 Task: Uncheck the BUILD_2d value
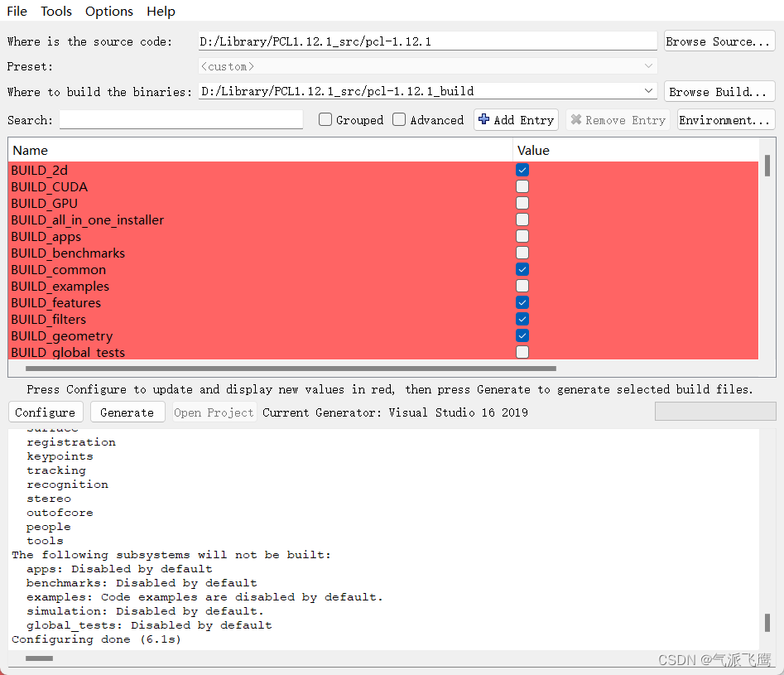point(522,170)
